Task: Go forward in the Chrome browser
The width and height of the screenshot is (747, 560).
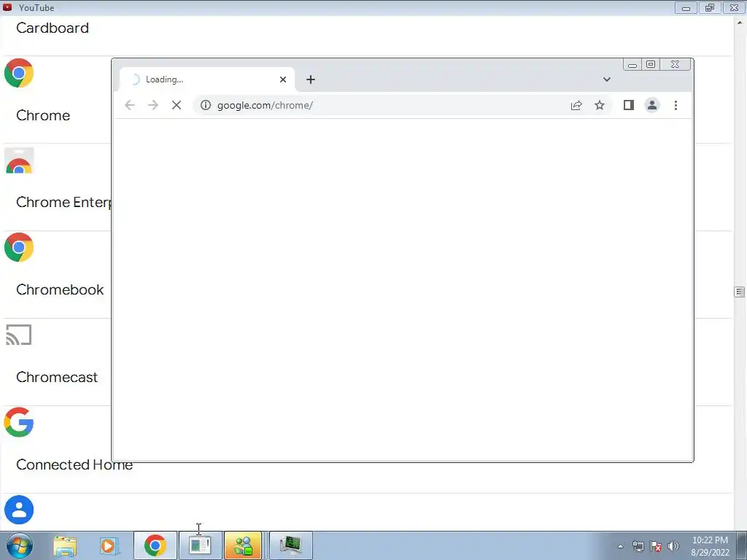Action: (153, 105)
